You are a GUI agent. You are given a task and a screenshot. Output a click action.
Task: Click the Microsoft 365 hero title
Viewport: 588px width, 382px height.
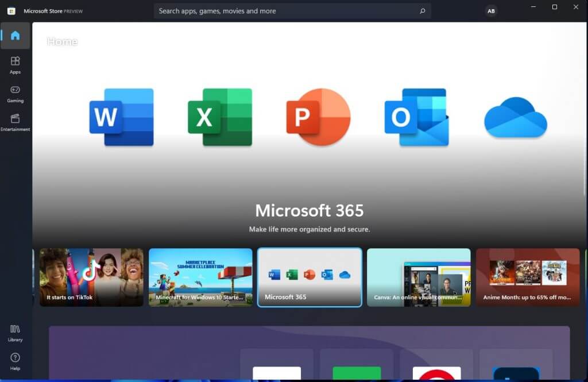coord(310,210)
